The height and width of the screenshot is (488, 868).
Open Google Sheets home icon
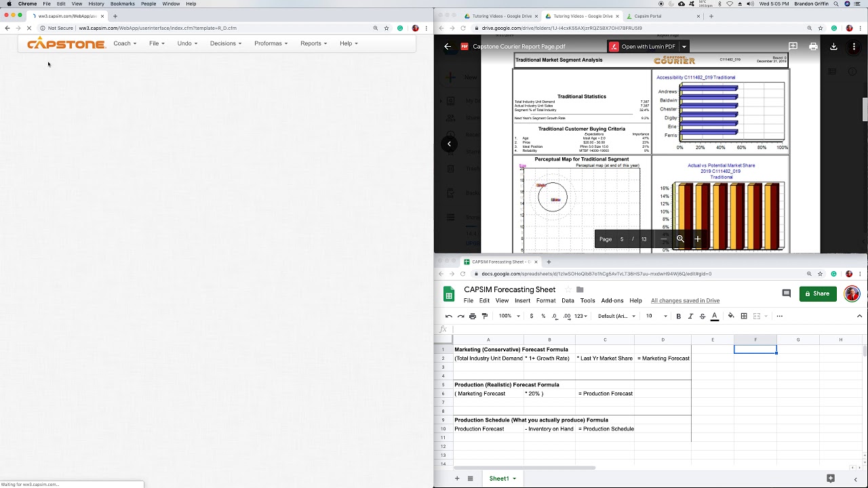(449, 294)
